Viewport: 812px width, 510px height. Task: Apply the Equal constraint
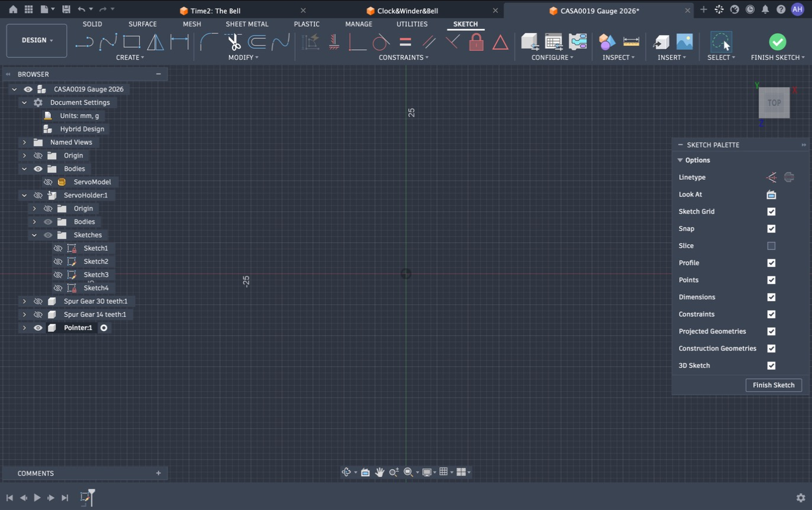(x=405, y=42)
